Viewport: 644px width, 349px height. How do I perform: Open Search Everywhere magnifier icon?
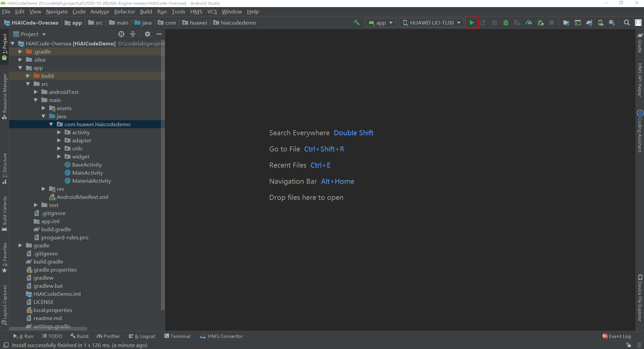[x=627, y=23]
